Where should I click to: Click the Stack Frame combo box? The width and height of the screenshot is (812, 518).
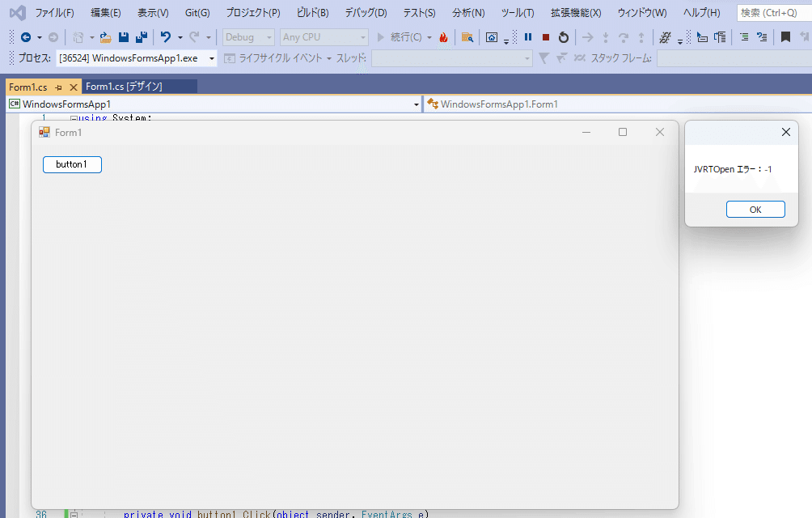pyautogui.click(x=734, y=58)
